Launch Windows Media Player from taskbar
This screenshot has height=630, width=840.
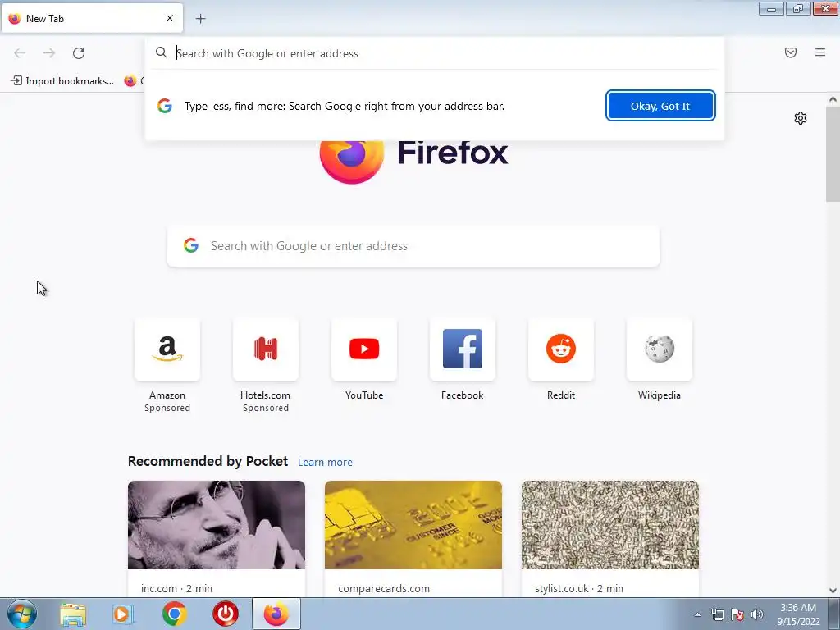(x=123, y=614)
